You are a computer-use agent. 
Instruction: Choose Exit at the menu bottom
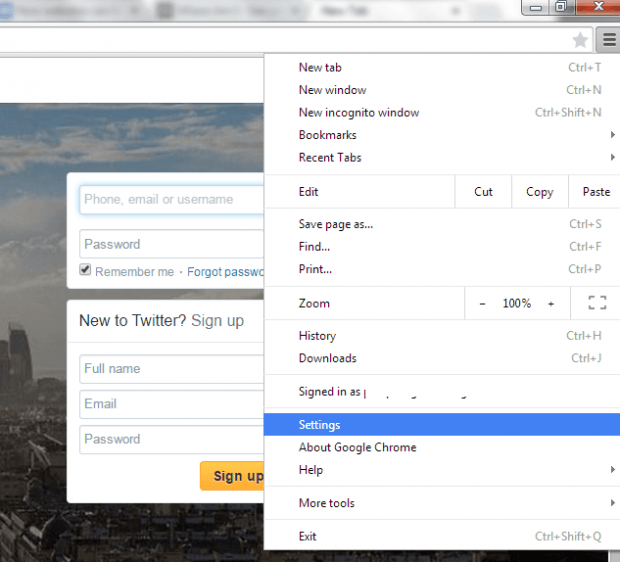point(442,537)
